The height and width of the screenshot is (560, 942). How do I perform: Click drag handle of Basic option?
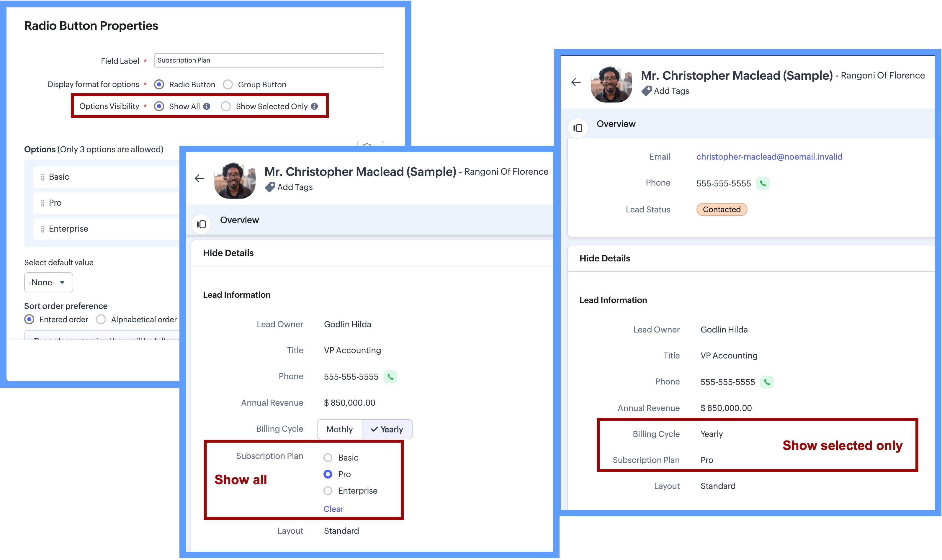(x=43, y=177)
